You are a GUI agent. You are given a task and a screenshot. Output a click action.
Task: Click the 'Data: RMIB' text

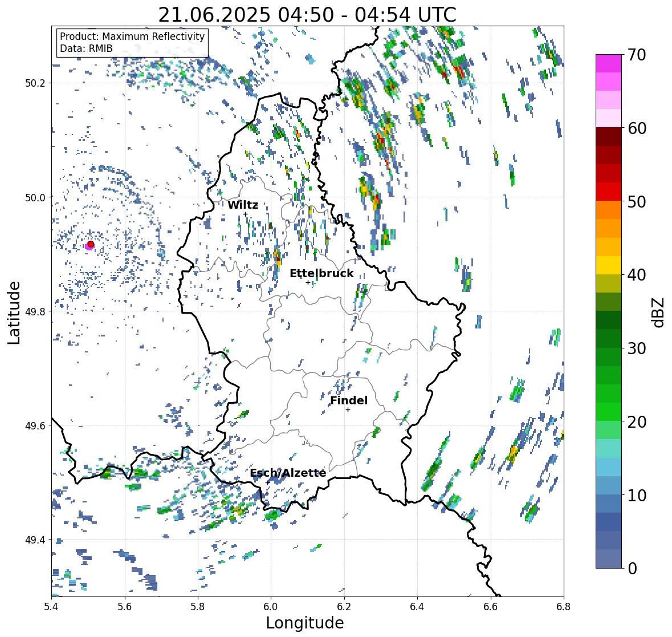point(86,48)
